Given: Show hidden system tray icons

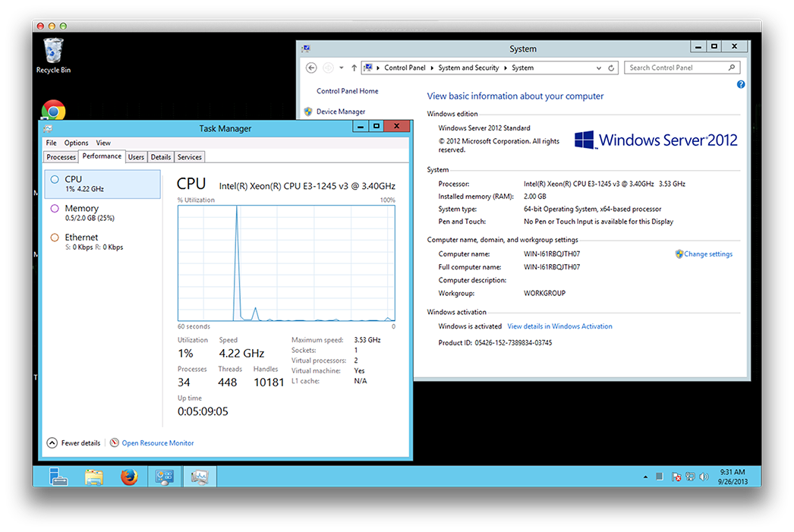Looking at the screenshot, I should pyautogui.click(x=645, y=477).
